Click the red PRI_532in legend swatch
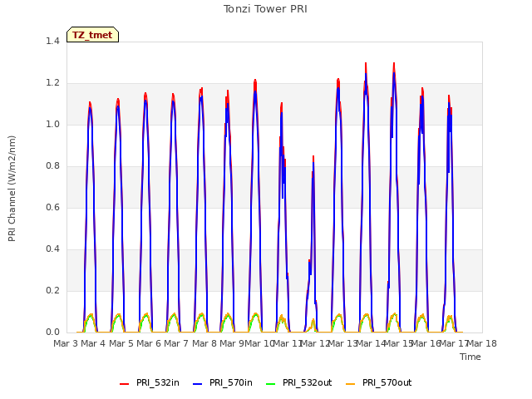This screenshot has width=532, height=399. 124,384
